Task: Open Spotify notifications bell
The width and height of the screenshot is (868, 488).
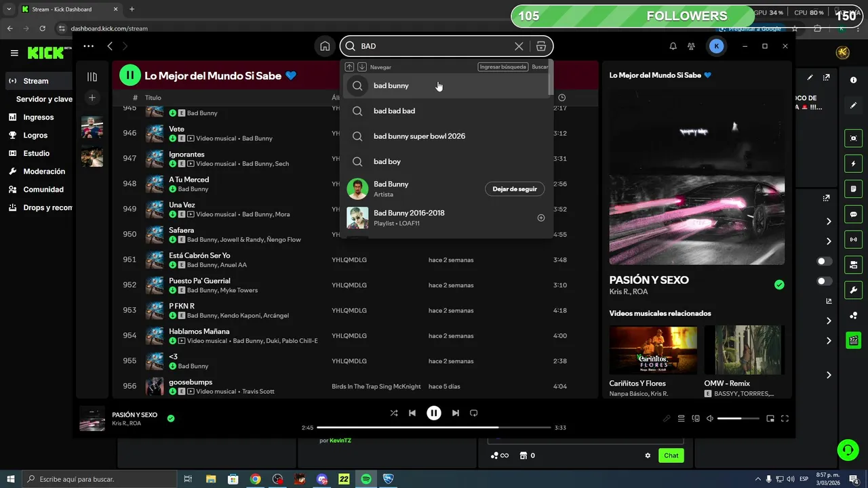Action: click(x=673, y=46)
